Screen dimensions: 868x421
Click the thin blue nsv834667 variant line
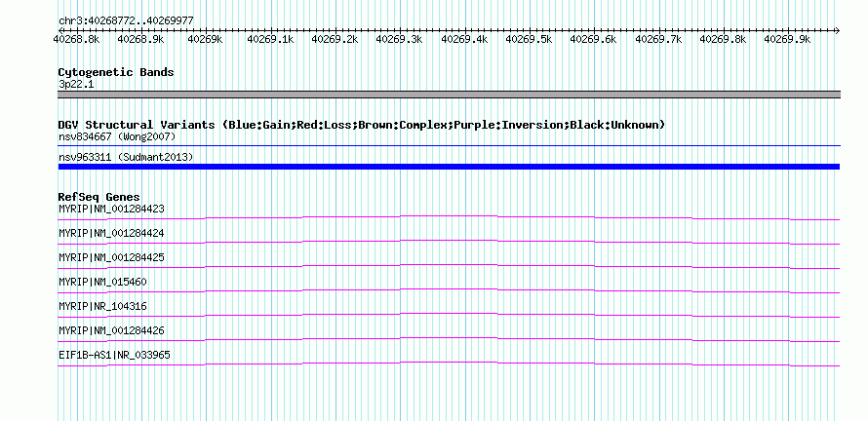click(x=449, y=146)
